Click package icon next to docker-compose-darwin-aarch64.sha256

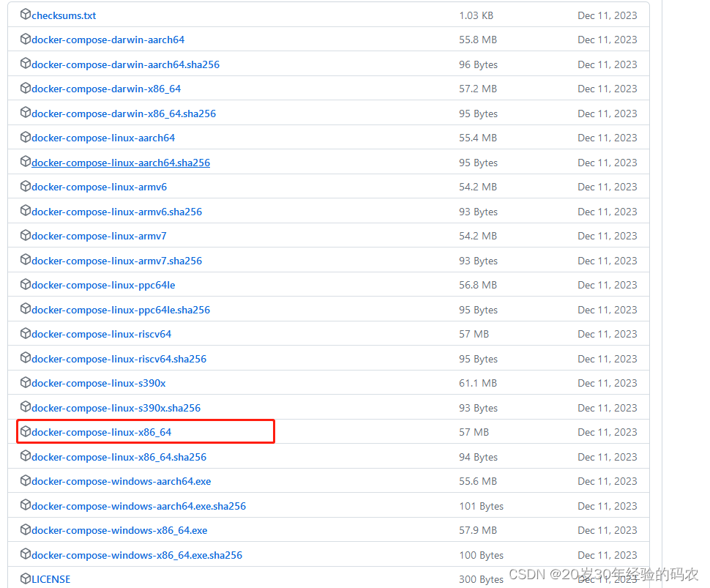26,64
